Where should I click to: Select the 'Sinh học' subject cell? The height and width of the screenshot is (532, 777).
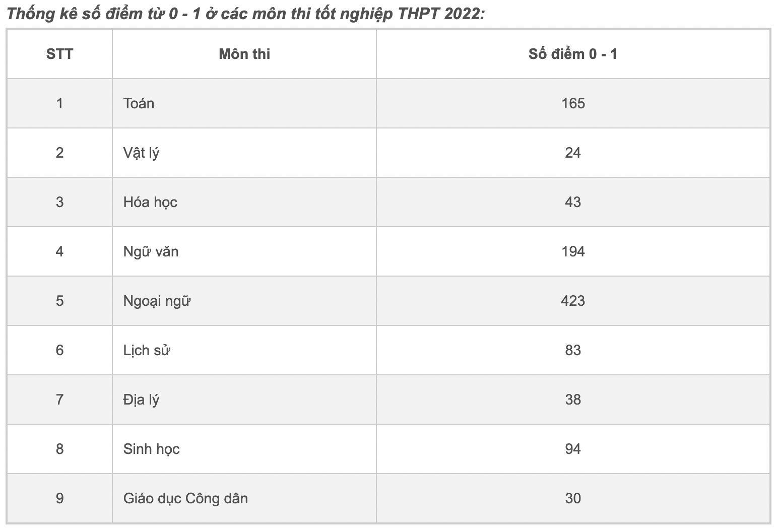151,449
